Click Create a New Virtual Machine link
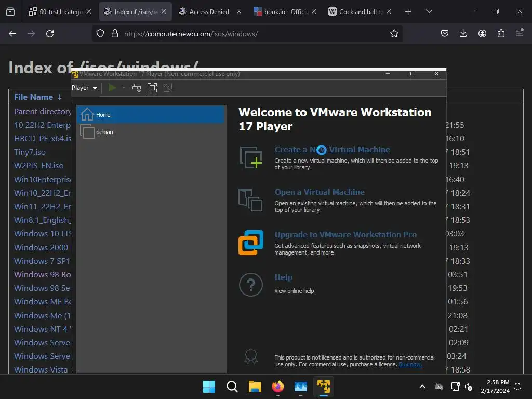The height and width of the screenshot is (399, 532). pyautogui.click(x=332, y=149)
